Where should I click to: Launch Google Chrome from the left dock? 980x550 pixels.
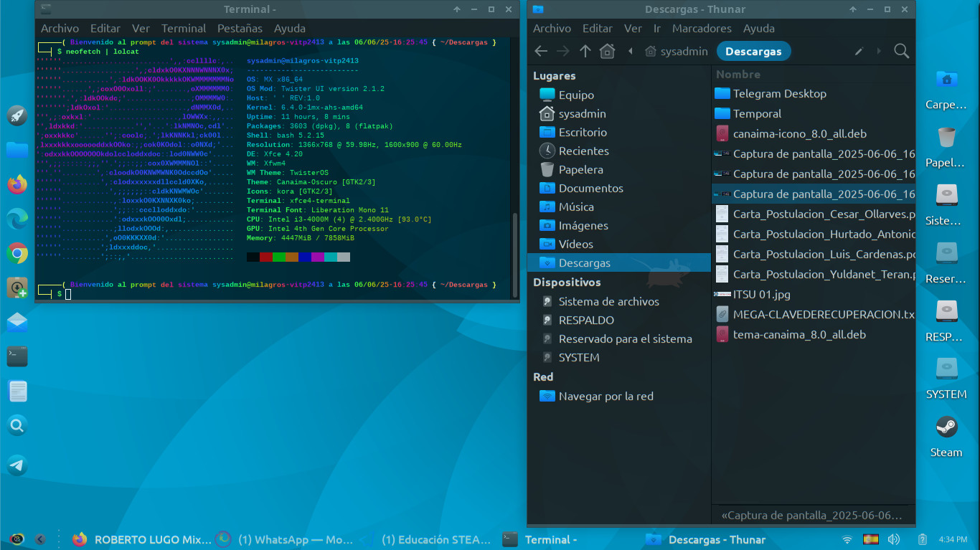point(17,252)
